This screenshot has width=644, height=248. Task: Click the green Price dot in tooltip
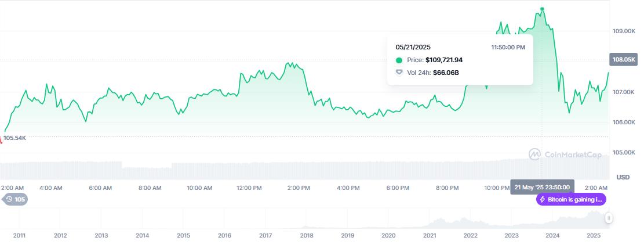[x=399, y=60]
